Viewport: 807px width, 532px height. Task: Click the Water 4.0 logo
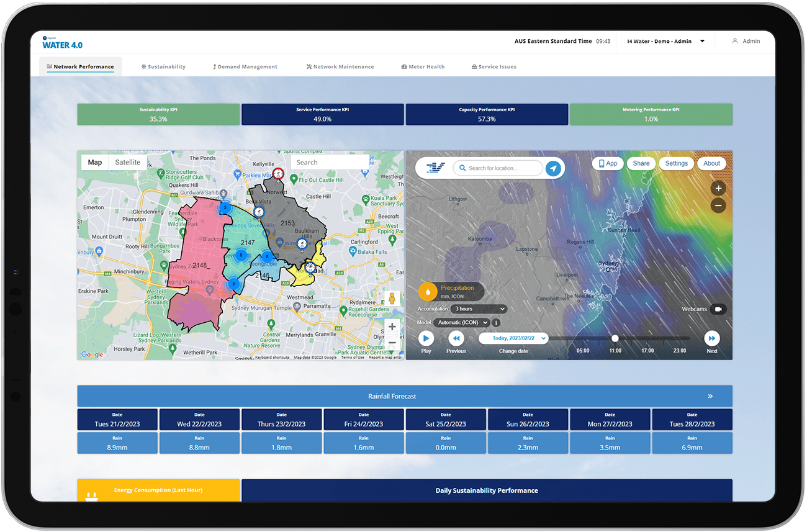pos(62,43)
